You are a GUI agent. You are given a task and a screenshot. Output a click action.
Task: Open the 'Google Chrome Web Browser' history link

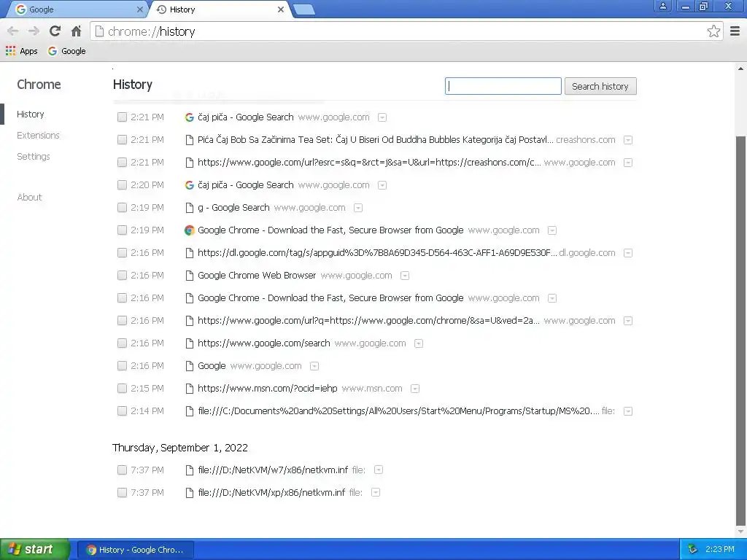click(x=257, y=276)
